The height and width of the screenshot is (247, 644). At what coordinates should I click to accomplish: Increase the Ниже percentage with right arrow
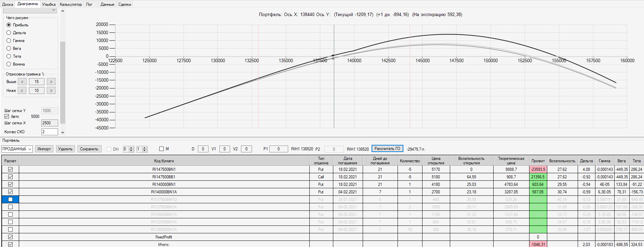coord(51,91)
